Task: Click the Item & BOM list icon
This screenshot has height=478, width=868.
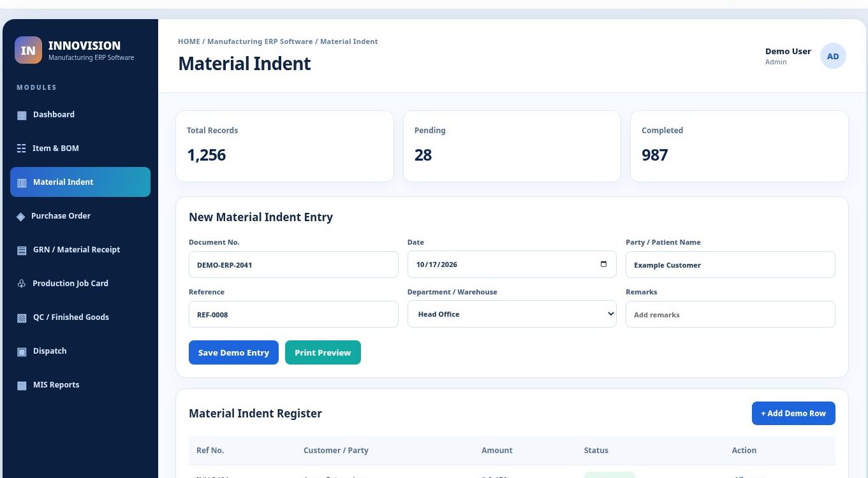Action: (21, 148)
